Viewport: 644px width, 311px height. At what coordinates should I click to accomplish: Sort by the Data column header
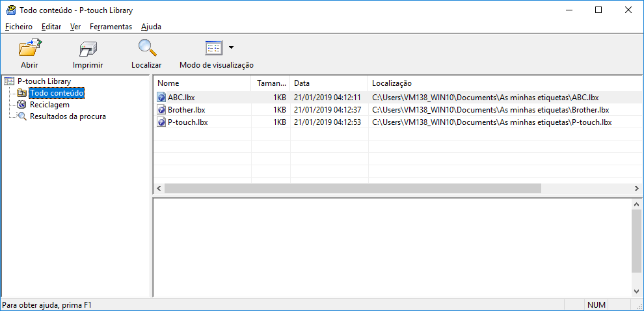tap(329, 83)
